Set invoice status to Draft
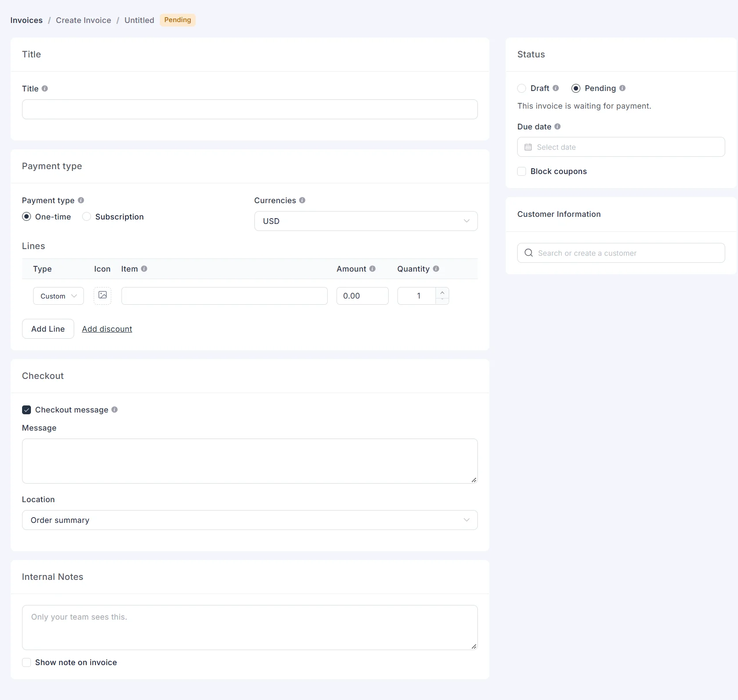The width and height of the screenshot is (738, 700). (522, 88)
